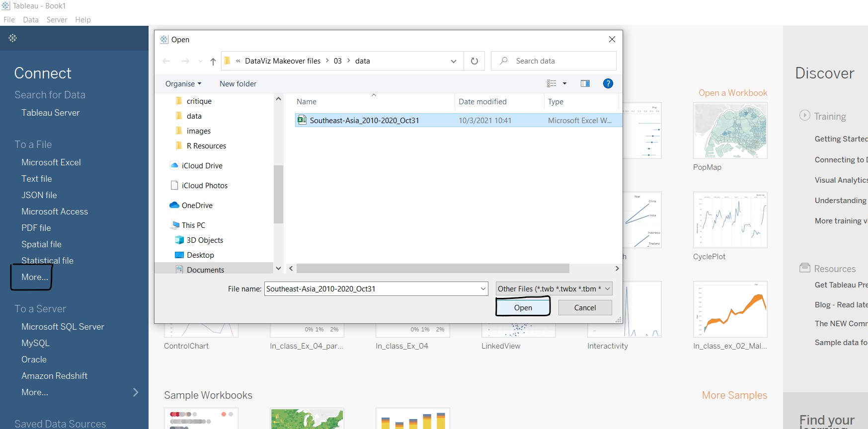Connect to a Text file
Screen dimensions: 868x429
[x=37, y=179]
